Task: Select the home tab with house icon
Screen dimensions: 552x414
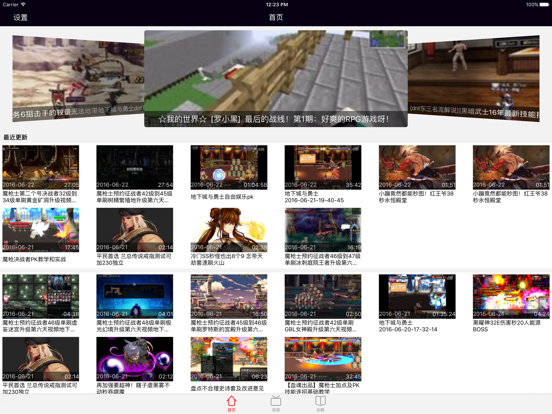Action: tap(231, 403)
